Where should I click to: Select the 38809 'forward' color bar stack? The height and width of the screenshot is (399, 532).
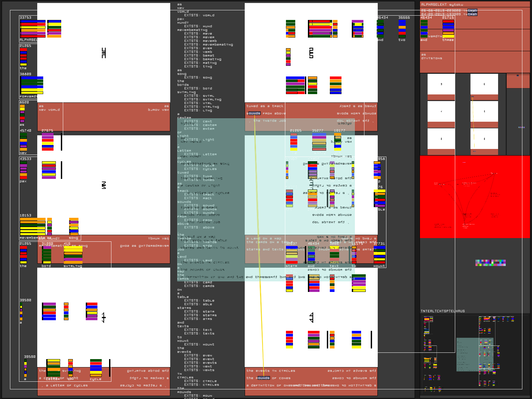click(x=32, y=85)
